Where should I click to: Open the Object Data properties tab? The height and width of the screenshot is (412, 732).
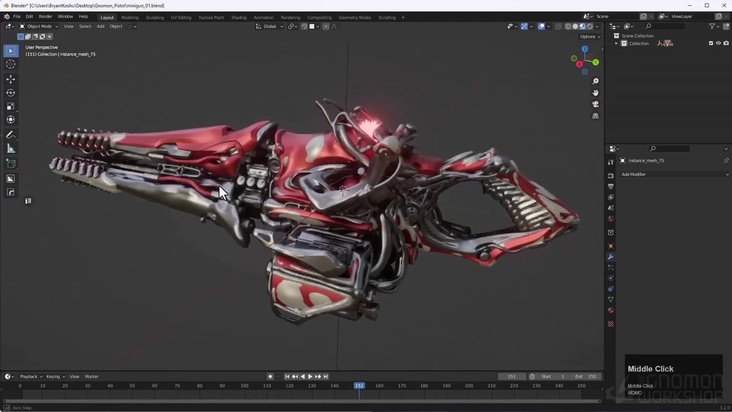pos(611,300)
